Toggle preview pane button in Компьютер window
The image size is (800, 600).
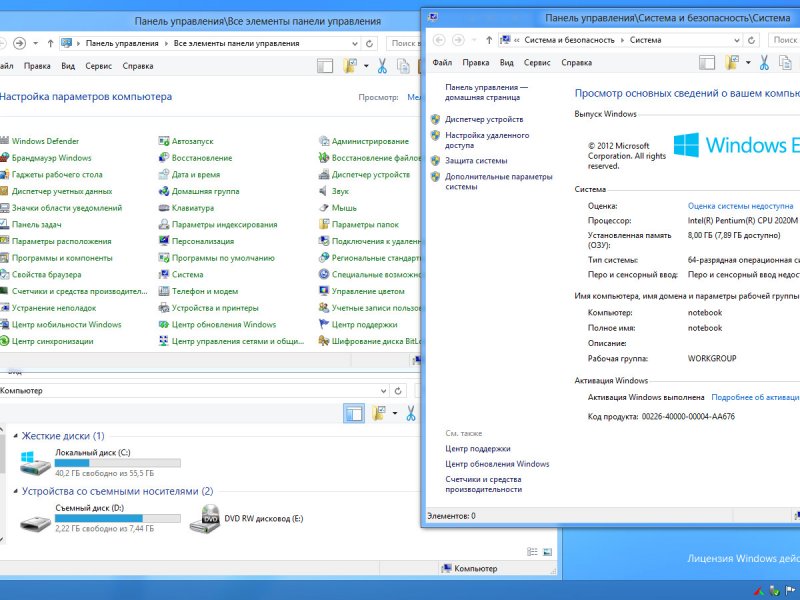354,413
